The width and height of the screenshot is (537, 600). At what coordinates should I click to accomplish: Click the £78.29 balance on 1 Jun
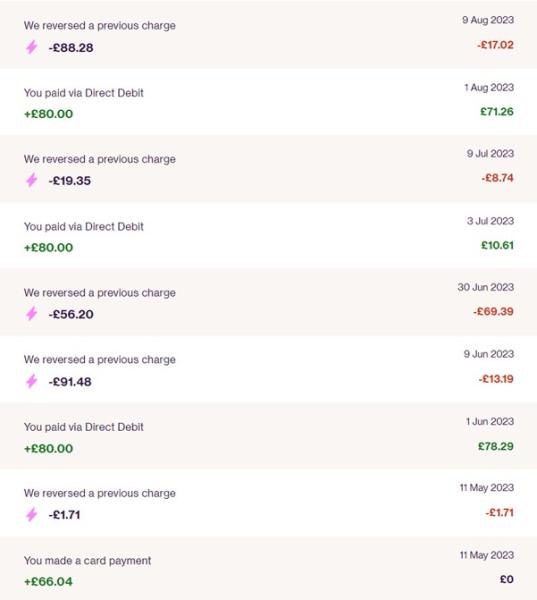tap(496, 446)
